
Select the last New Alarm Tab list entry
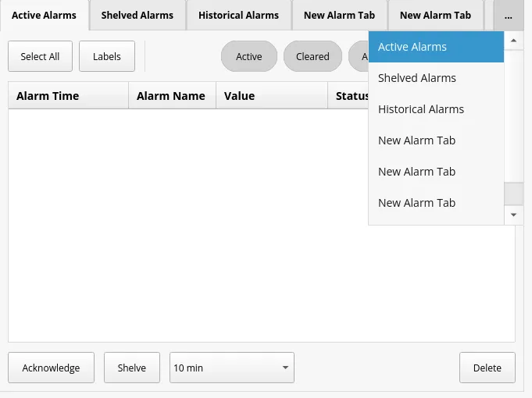click(436, 203)
